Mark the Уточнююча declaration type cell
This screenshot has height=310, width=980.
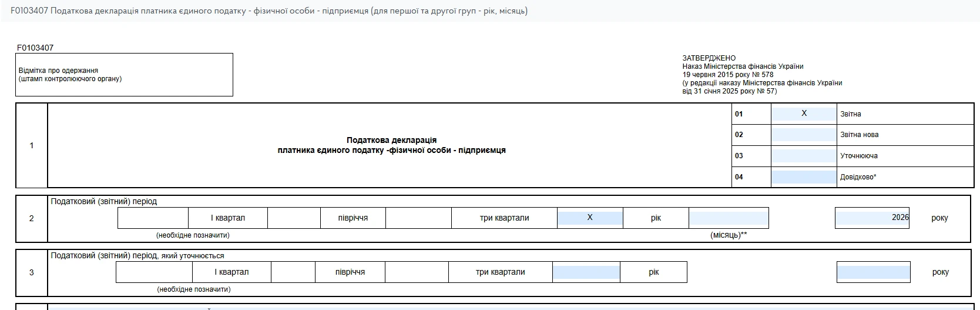tap(804, 156)
